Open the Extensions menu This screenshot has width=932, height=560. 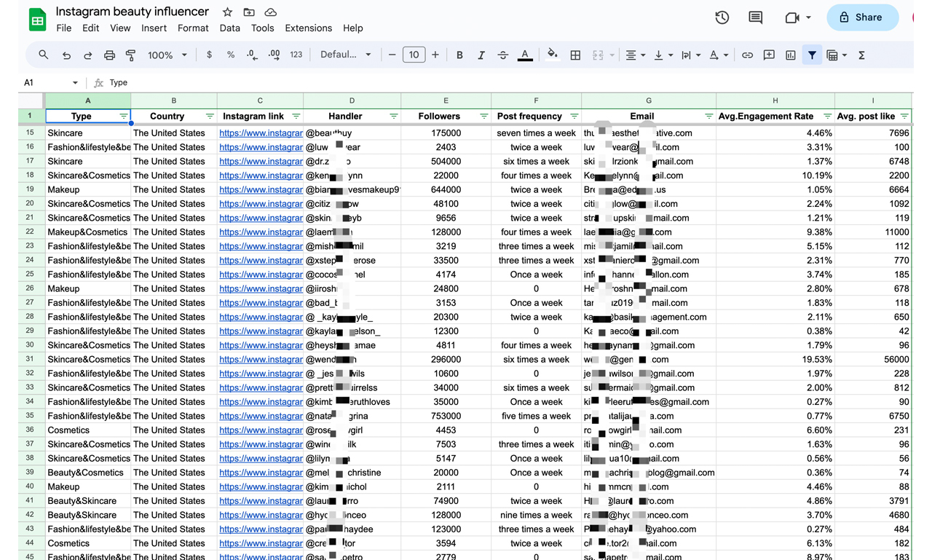coord(308,28)
